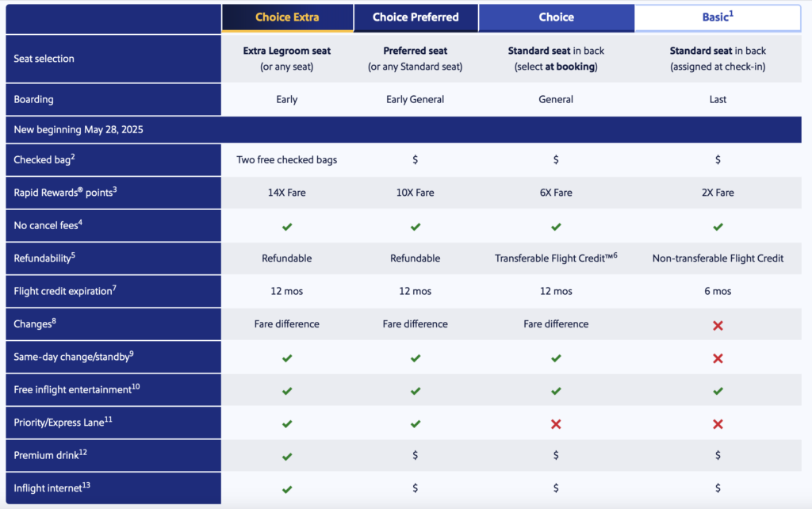Click the red X for Choice Priority/Express Lane

[x=556, y=424]
